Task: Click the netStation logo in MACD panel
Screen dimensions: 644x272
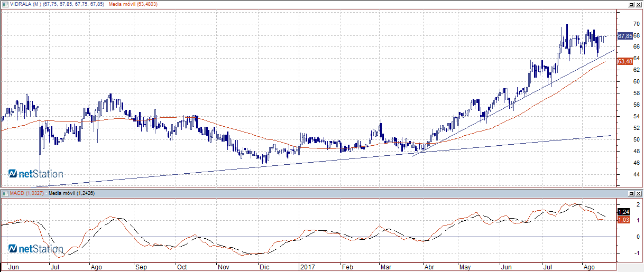Action: 35,249
